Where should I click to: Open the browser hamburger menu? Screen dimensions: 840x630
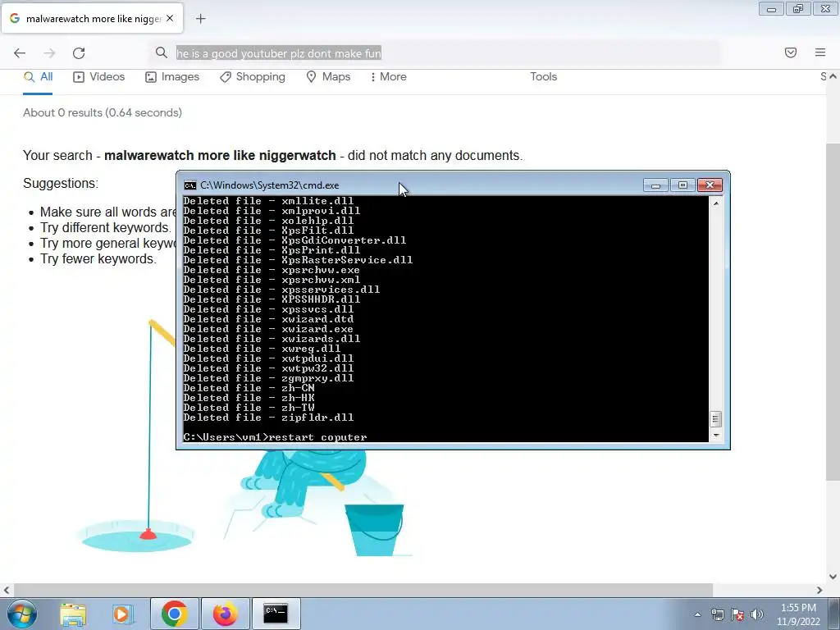pos(820,52)
